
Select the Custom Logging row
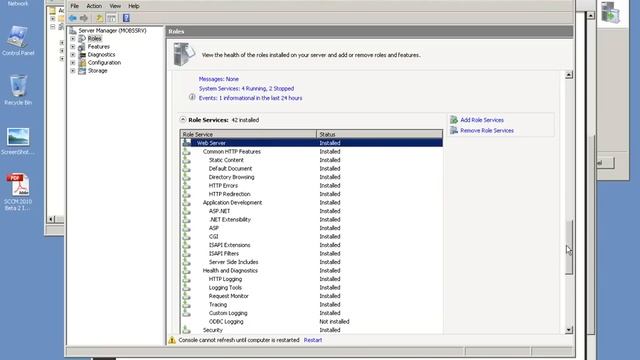(x=311, y=313)
